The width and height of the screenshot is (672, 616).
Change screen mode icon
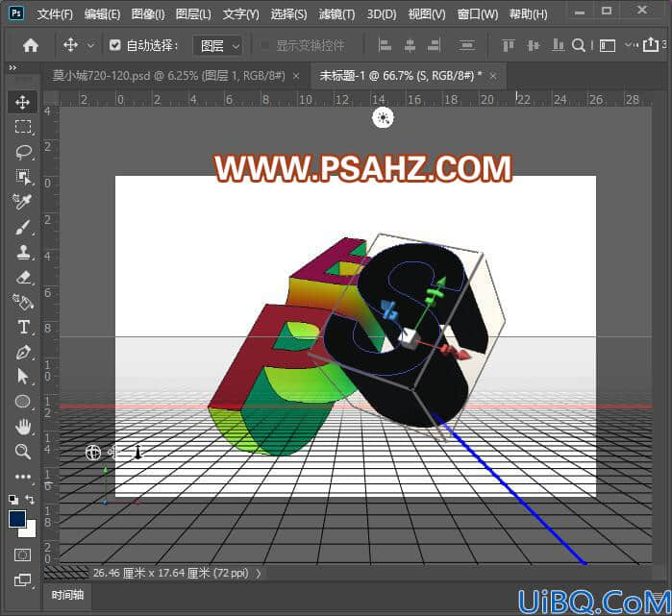pos(23,580)
